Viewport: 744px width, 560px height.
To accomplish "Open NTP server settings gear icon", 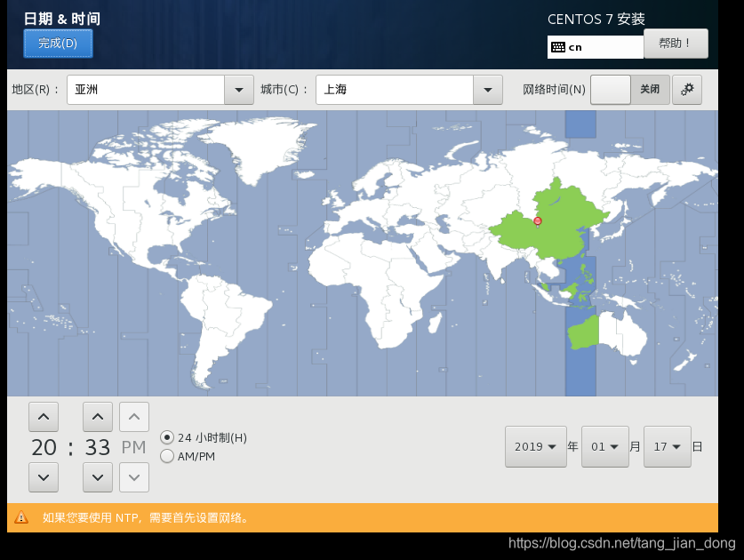I will click(687, 89).
